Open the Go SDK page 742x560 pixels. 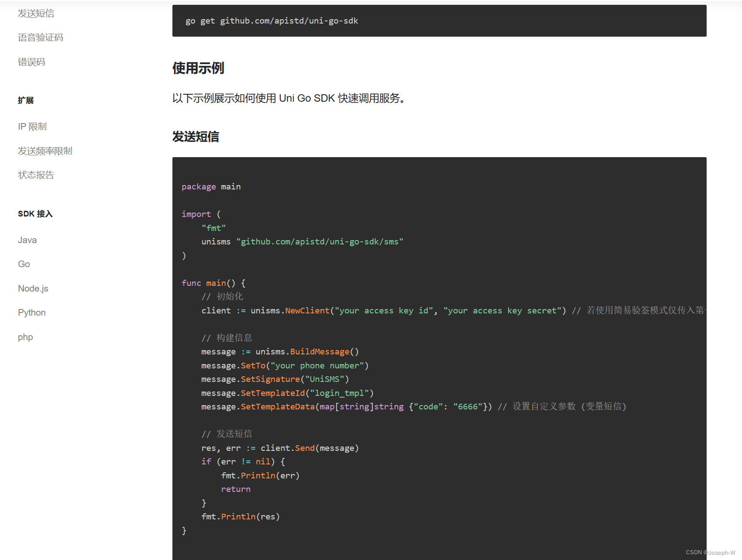(x=24, y=264)
